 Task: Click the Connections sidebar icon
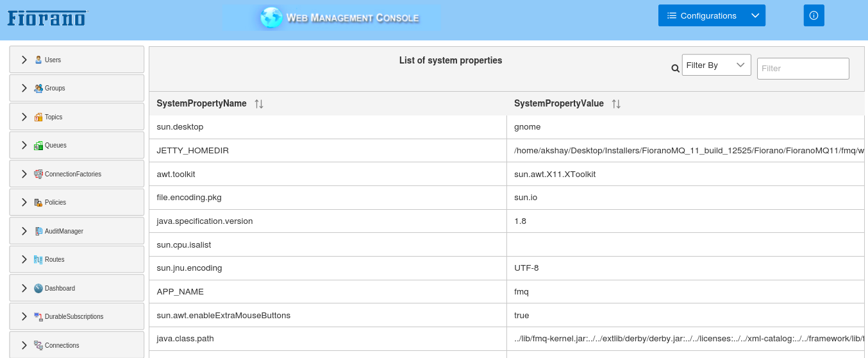pos(38,345)
